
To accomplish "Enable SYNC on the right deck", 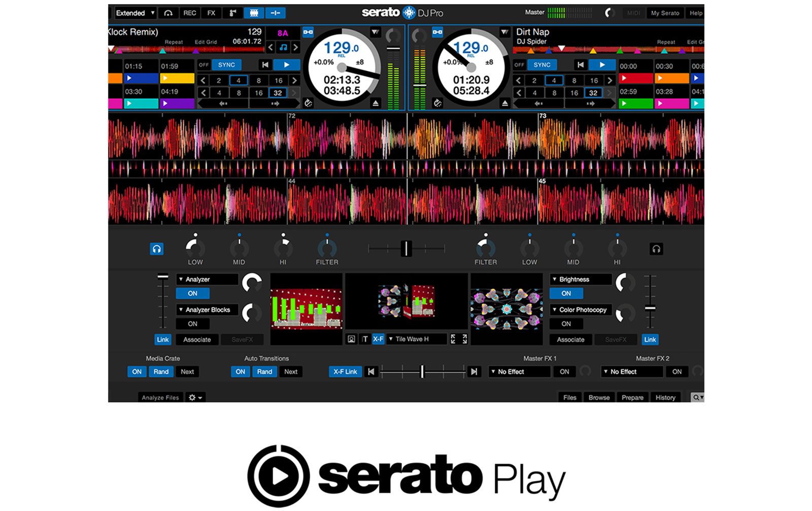I will pos(542,65).
